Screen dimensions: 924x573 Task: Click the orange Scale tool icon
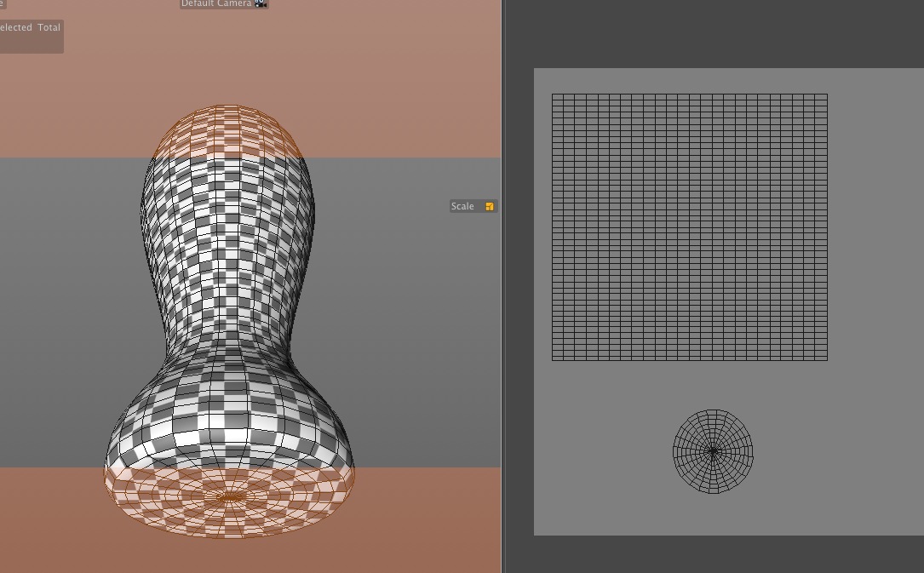(x=489, y=206)
